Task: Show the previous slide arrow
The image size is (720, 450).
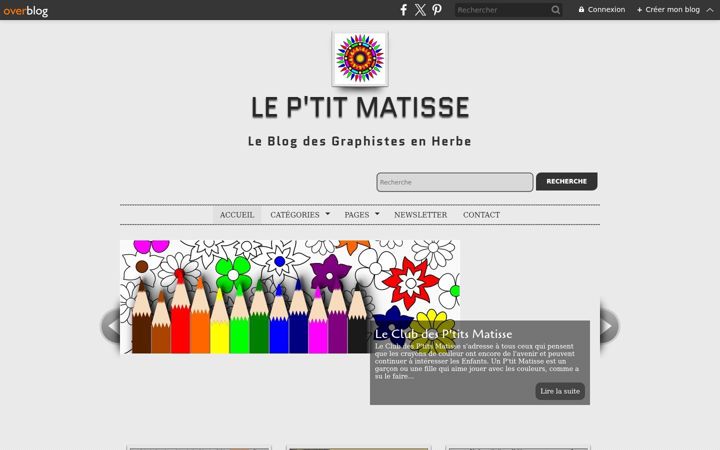Action: click(111, 326)
